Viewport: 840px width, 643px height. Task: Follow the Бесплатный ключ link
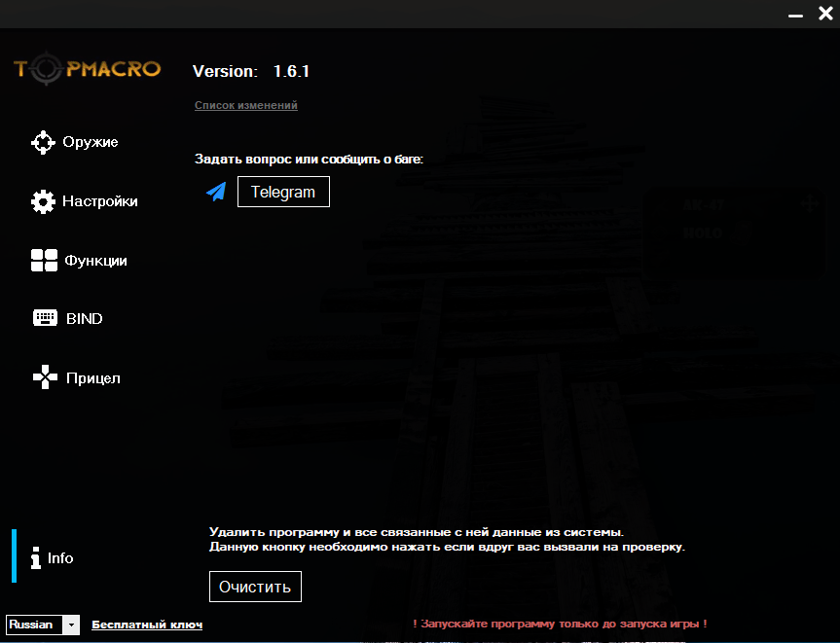tap(147, 625)
